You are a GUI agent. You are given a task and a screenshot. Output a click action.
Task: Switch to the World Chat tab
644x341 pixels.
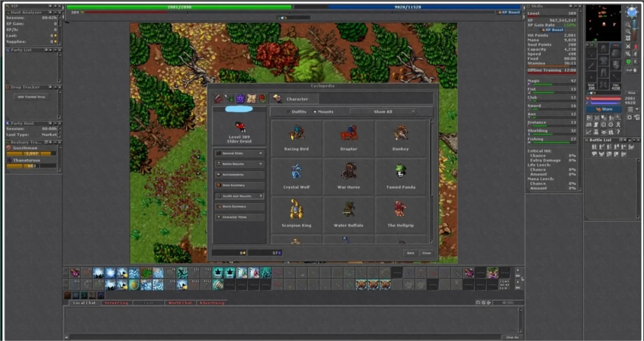[180, 303]
